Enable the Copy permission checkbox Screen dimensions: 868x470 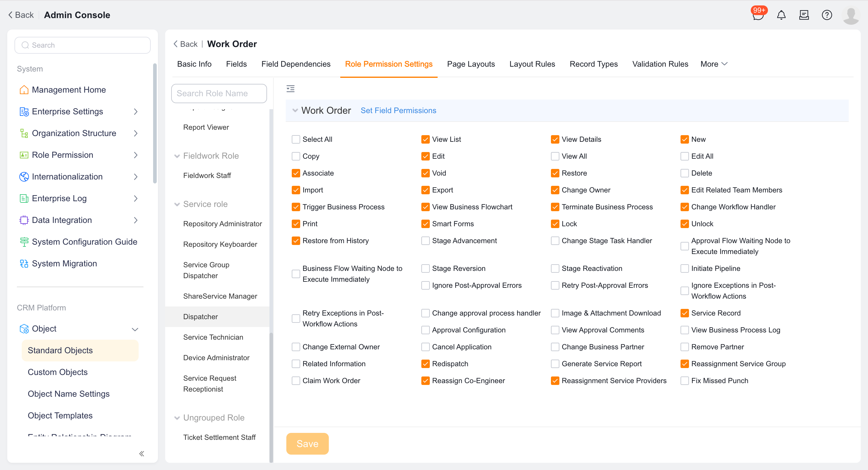click(x=296, y=157)
